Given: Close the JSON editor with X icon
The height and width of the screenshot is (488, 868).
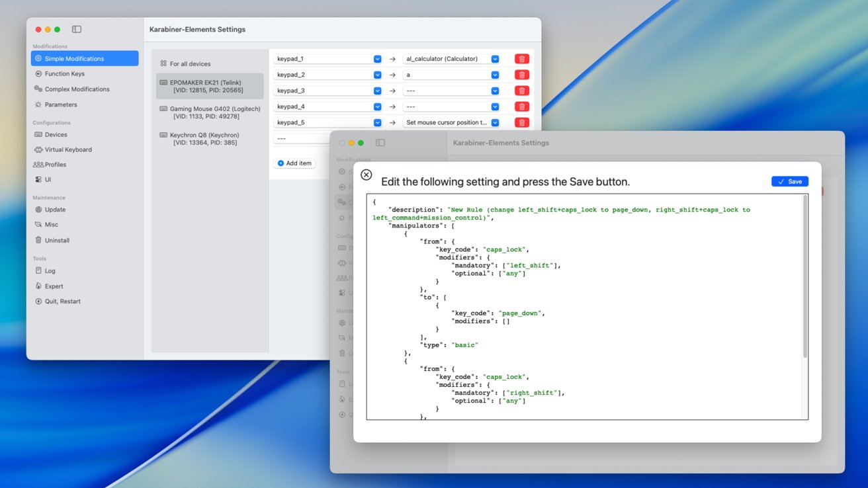Looking at the screenshot, I should point(366,175).
